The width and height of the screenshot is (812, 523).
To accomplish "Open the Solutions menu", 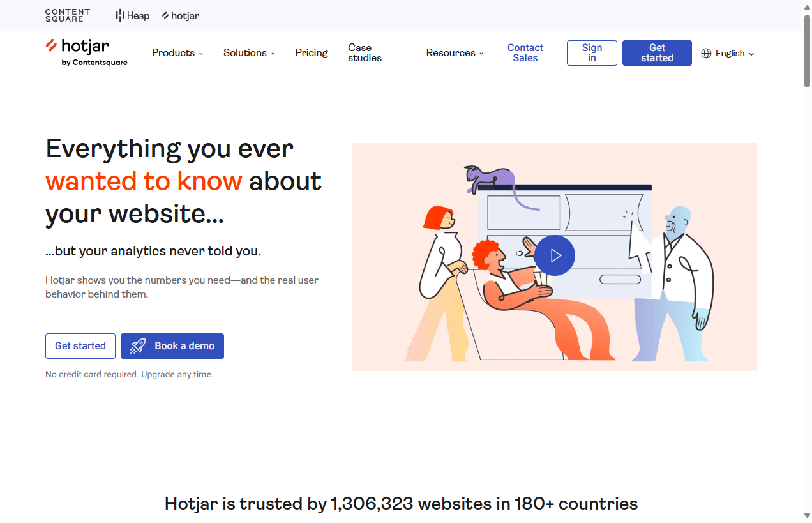I will [x=248, y=52].
